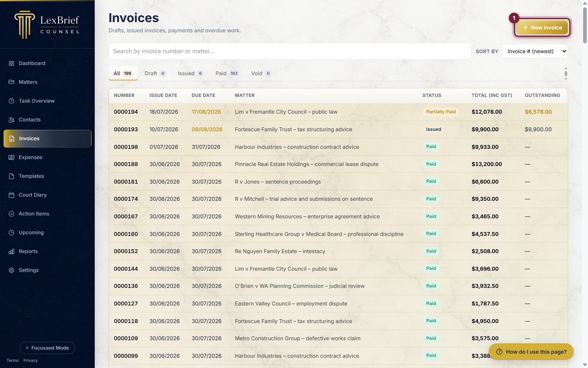Click O'Brien v WA Planning Commission matter

coord(300,286)
